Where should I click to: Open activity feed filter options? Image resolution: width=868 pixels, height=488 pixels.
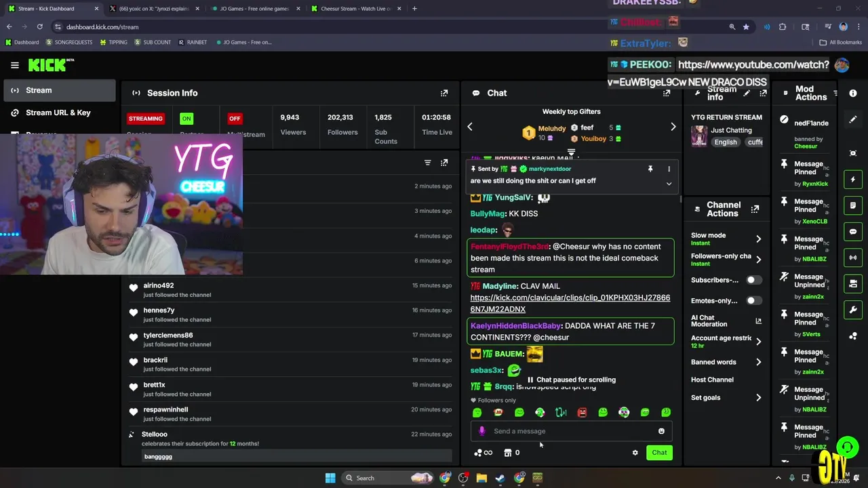(x=427, y=163)
